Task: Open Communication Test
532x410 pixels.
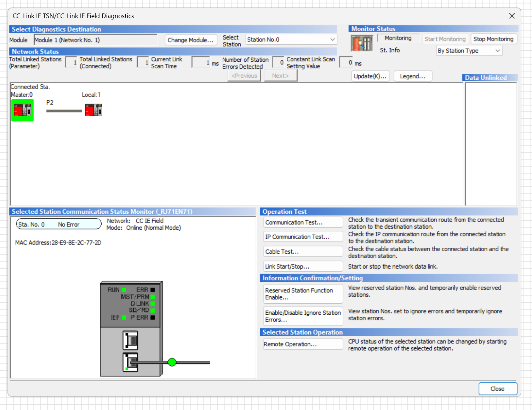Action: [303, 223]
